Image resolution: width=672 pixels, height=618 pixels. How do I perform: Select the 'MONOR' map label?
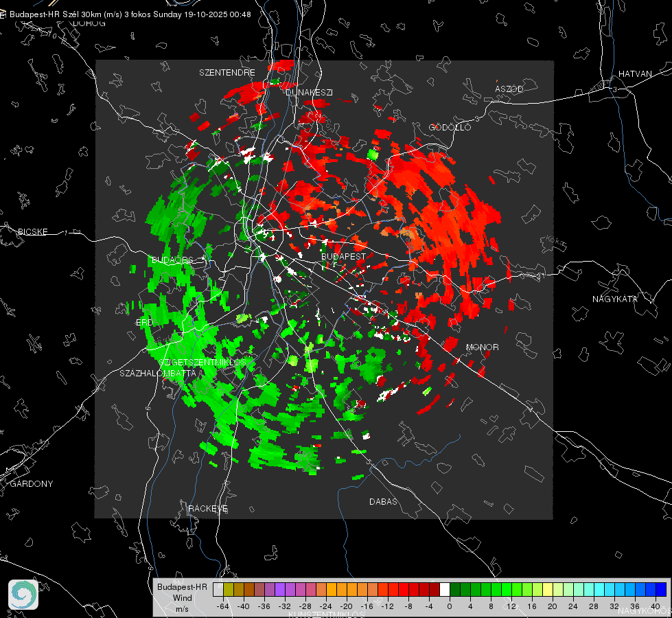click(482, 347)
